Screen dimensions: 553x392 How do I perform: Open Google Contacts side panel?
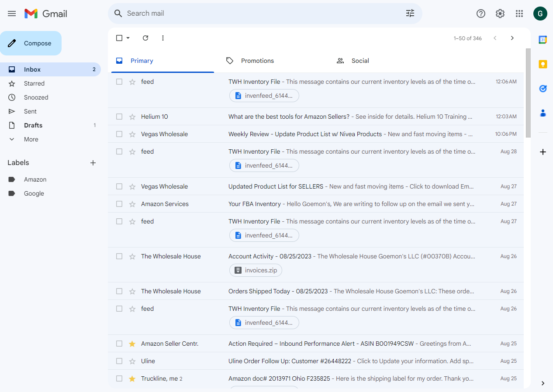(543, 113)
